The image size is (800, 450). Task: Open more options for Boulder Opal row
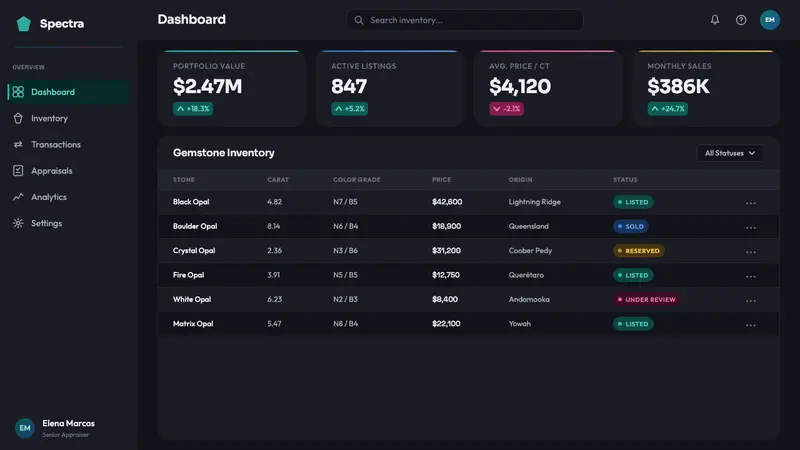click(x=751, y=228)
